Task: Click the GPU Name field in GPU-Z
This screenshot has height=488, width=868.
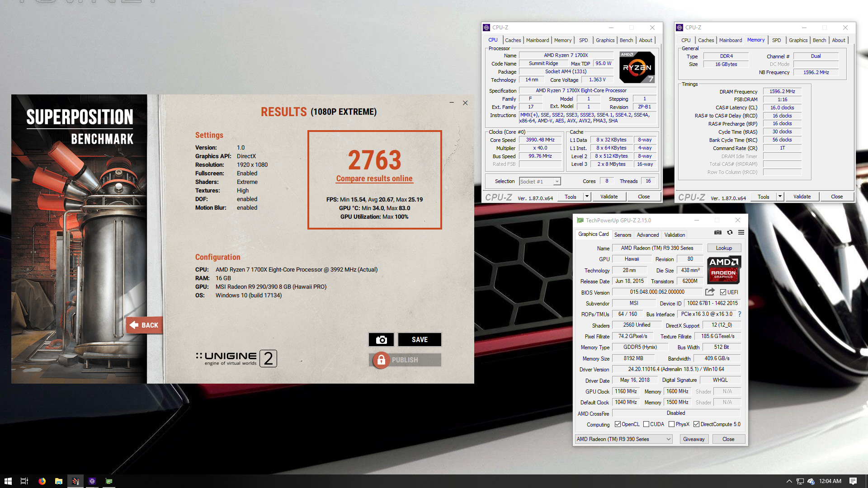Action: pos(657,248)
